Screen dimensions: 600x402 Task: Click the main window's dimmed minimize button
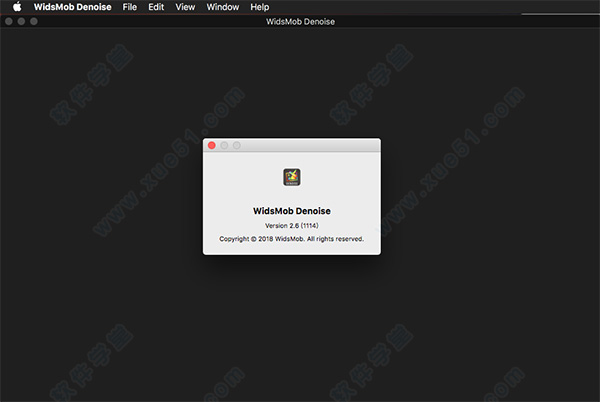click(x=21, y=21)
